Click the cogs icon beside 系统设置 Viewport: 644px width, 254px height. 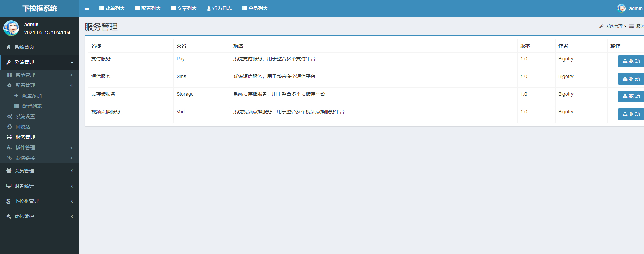coord(10,116)
